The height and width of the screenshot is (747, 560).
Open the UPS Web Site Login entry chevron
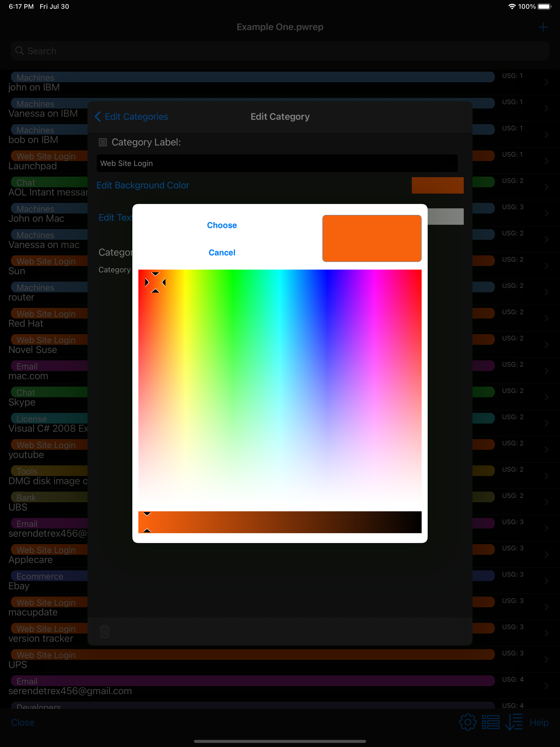coord(547,659)
